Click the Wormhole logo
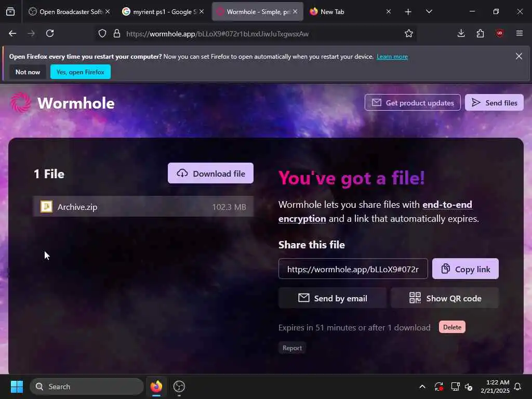This screenshot has width=532, height=399. click(x=62, y=103)
